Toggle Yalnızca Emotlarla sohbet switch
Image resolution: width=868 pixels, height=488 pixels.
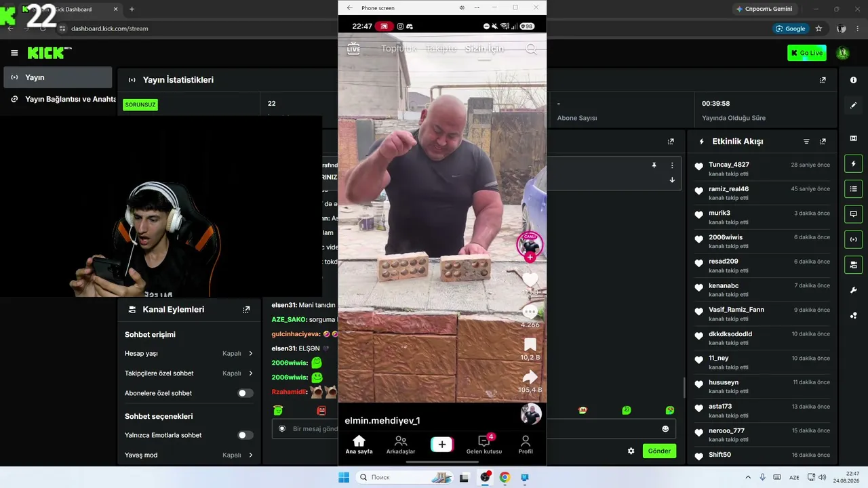pos(245,435)
